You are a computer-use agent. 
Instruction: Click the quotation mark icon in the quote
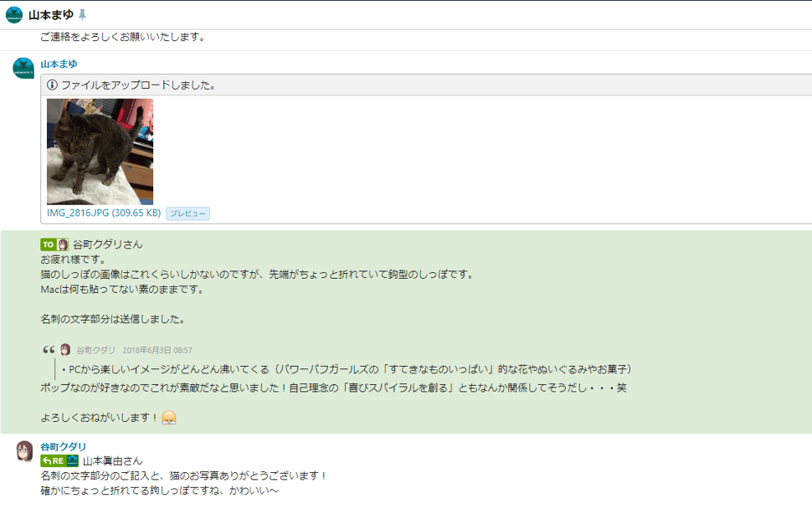49,350
